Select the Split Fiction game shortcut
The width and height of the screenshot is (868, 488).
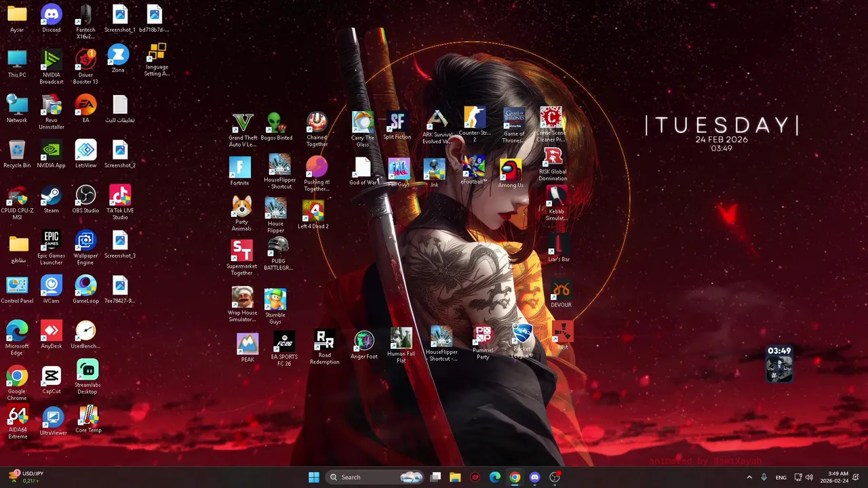(397, 127)
